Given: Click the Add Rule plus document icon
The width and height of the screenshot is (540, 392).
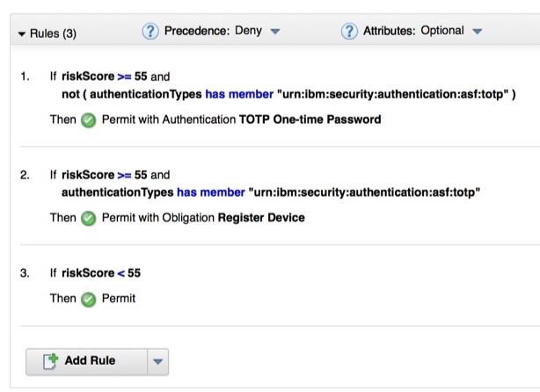Looking at the screenshot, I should (x=49, y=361).
